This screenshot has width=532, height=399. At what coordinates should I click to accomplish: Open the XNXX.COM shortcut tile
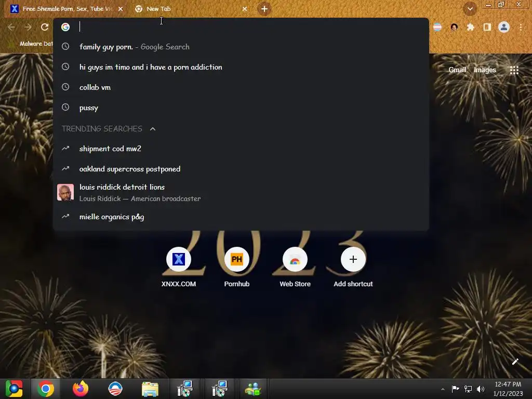pos(179,268)
